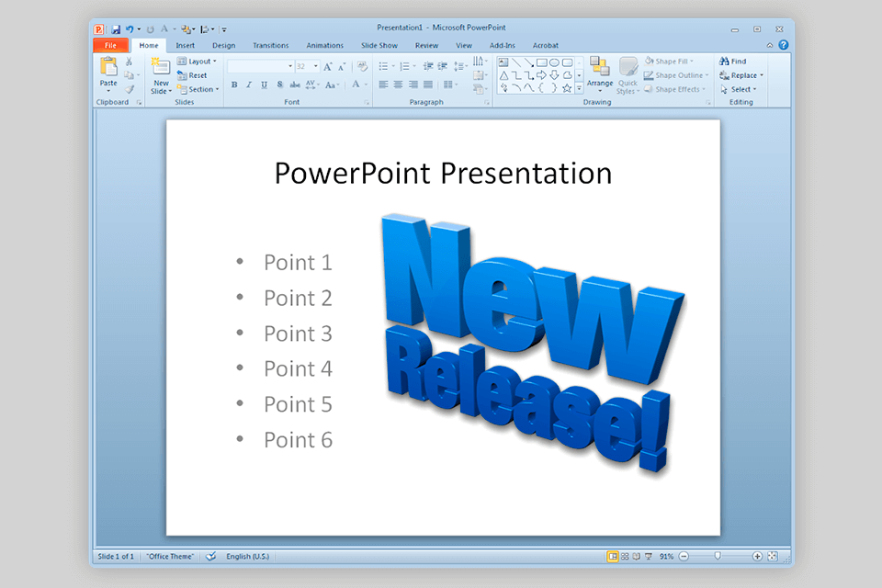Toggle Underline formatting
The image size is (882, 588).
[x=264, y=85]
